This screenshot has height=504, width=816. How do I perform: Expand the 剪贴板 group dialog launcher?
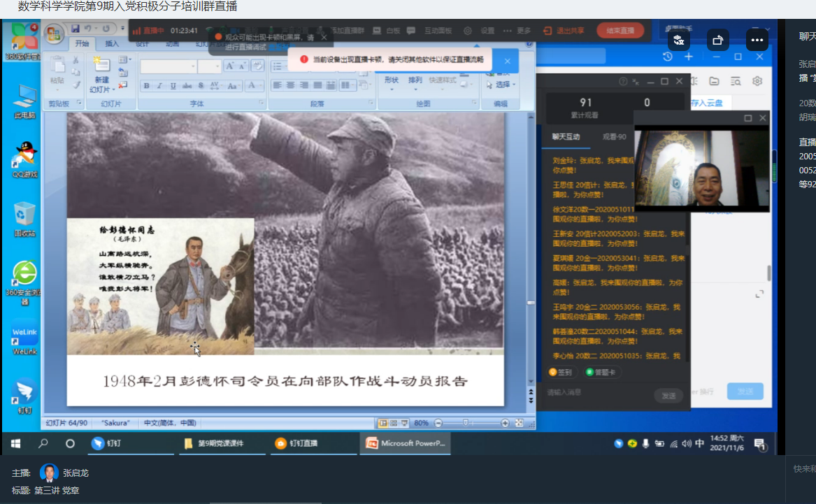coord(80,103)
